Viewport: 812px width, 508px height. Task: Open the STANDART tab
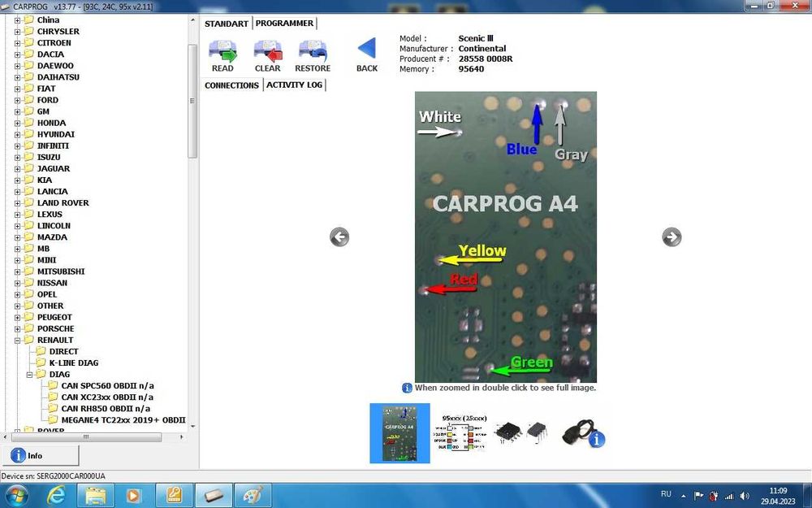click(x=227, y=24)
